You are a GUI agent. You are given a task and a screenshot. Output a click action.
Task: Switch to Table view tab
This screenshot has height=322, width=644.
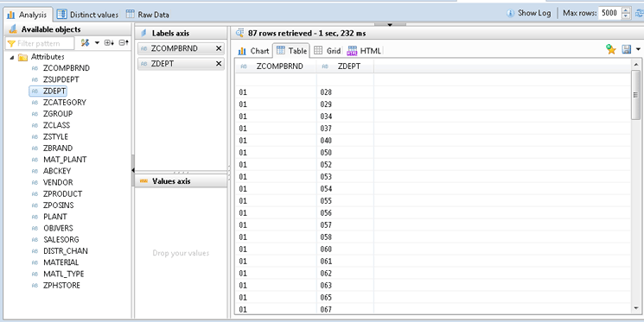[x=292, y=50]
